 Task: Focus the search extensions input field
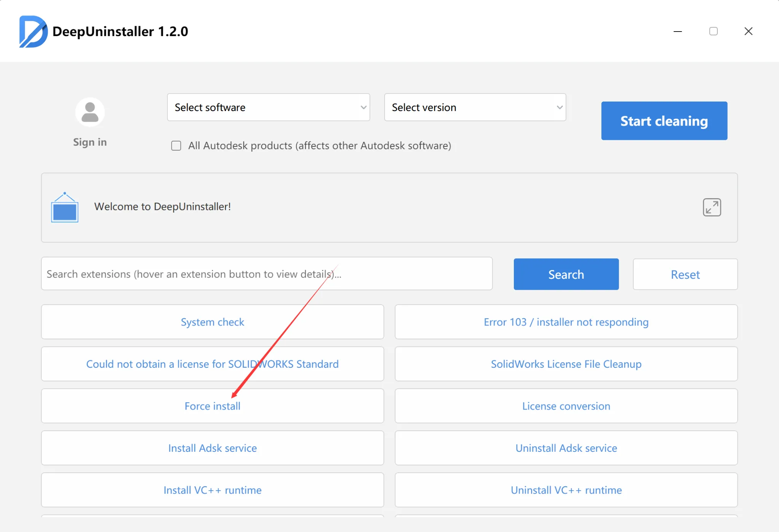tap(266, 274)
